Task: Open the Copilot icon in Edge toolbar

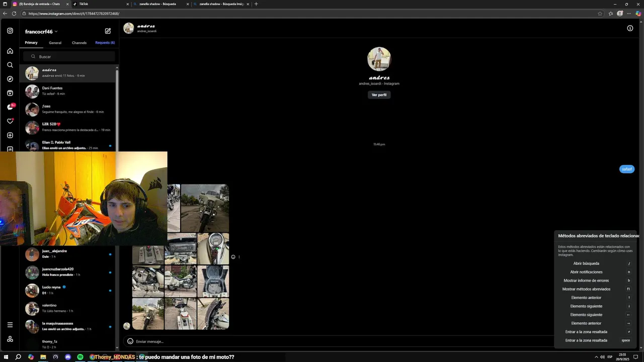Action: (x=638, y=14)
